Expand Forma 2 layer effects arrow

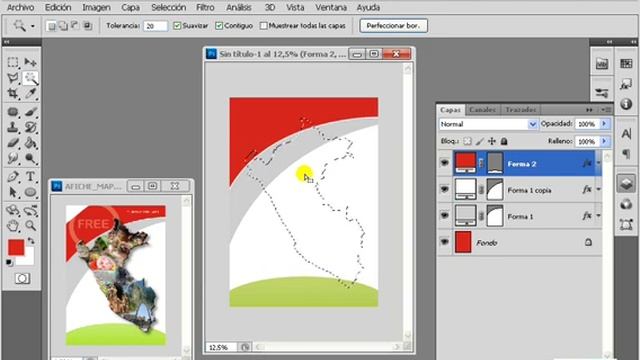598,163
